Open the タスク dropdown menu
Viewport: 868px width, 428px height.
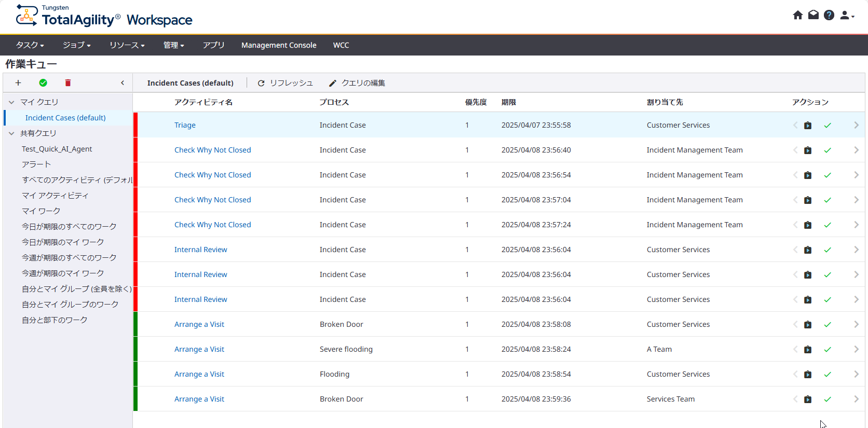point(30,45)
